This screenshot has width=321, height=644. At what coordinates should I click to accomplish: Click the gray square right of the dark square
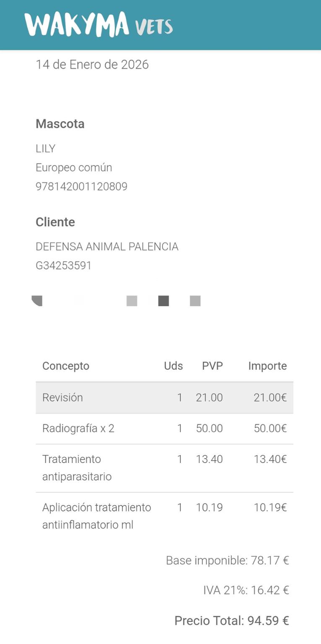coord(195,301)
